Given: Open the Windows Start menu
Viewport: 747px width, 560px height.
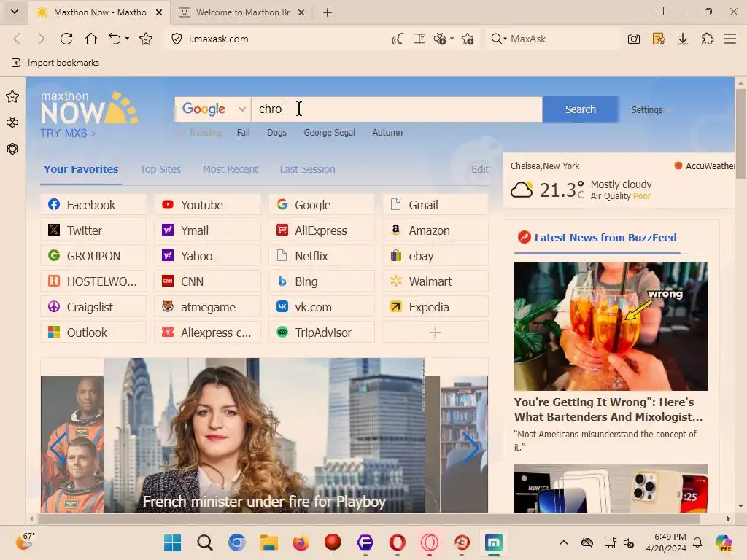Looking at the screenshot, I should pyautogui.click(x=172, y=542).
